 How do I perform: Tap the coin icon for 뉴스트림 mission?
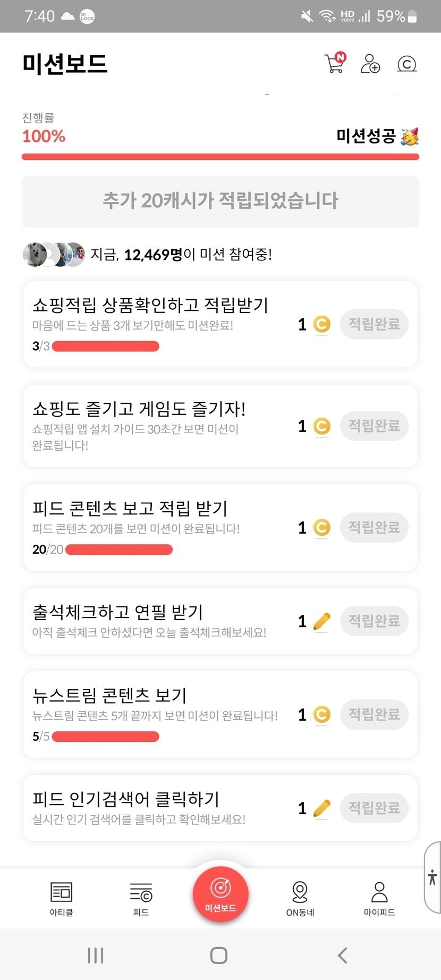pos(321,715)
